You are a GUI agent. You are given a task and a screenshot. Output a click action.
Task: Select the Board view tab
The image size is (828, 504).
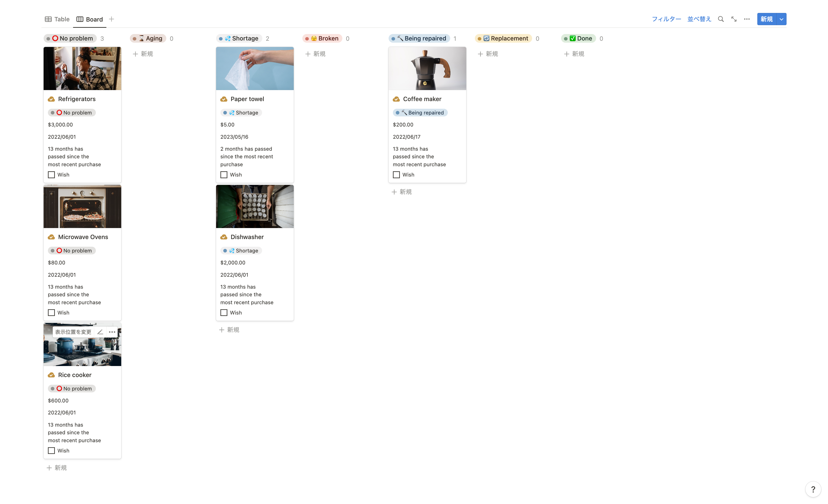pyautogui.click(x=90, y=19)
